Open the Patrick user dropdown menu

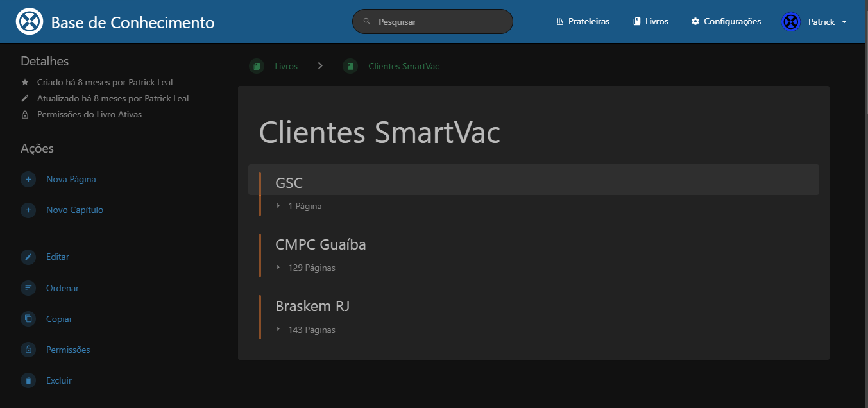tap(815, 22)
